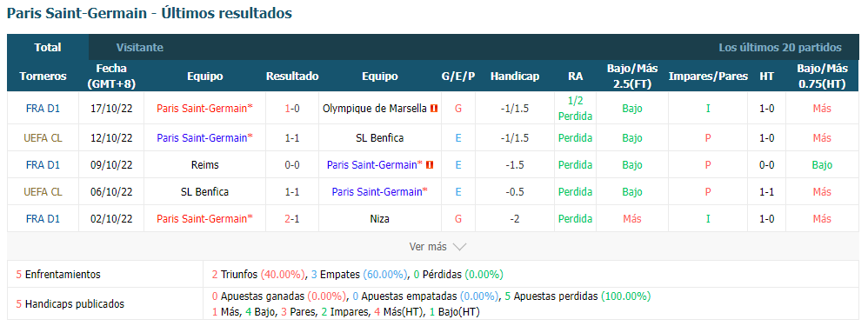Click the Impares/Pares column header
Viewport: 868px width, 326px height.
[708, 77]
